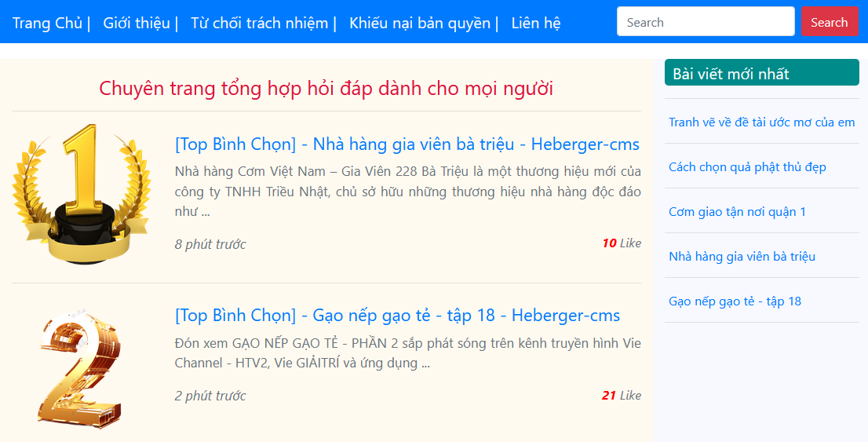Click the 8 phút trước timestamp

pyautogui.click(x=210, y=244)
